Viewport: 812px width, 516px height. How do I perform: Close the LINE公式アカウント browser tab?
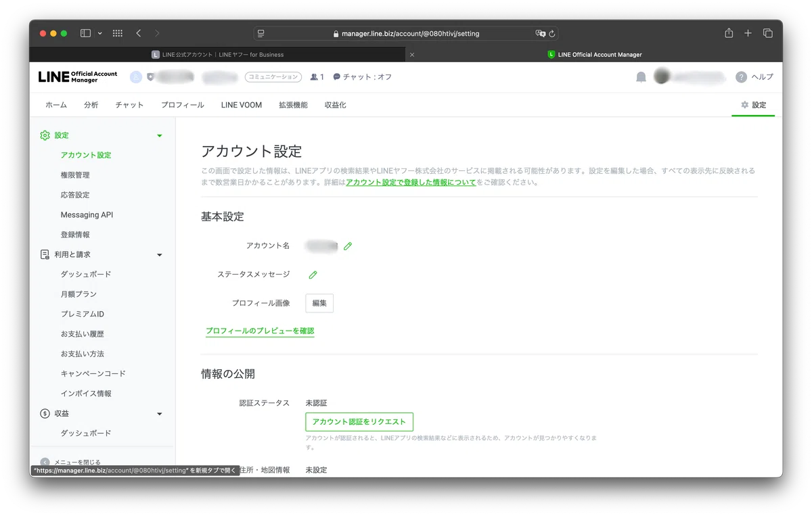[x=412, y=55]
